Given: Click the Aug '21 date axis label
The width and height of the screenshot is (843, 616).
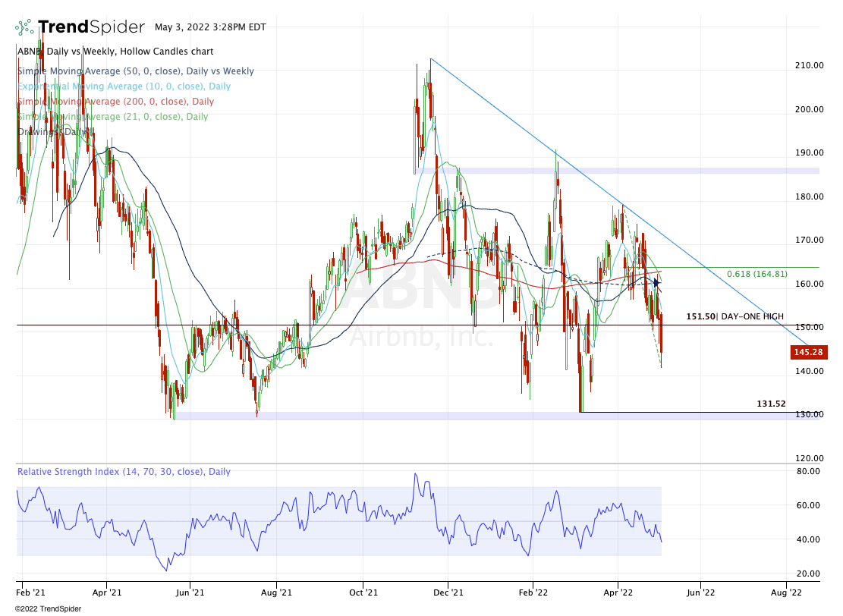Looking at the screenshot, I should tap(276, 593).
